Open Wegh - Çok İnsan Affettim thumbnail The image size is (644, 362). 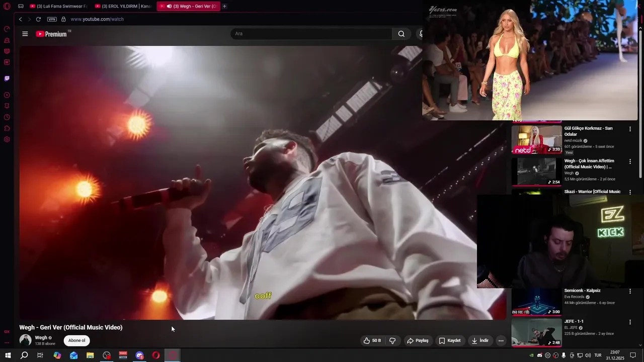click(x=536, y=172)
